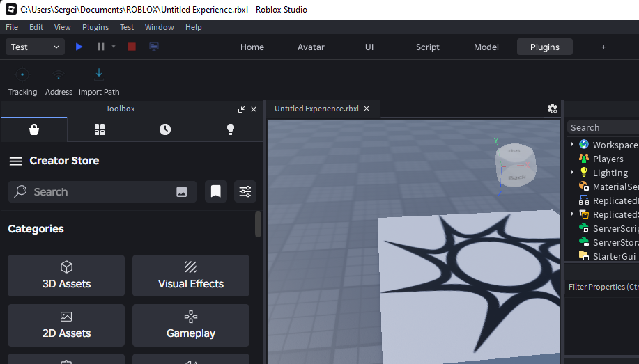Open the Toolbox creations lightbulb tab
The image size is (639, 364).
pyautogui.click(x=231, y=129)
